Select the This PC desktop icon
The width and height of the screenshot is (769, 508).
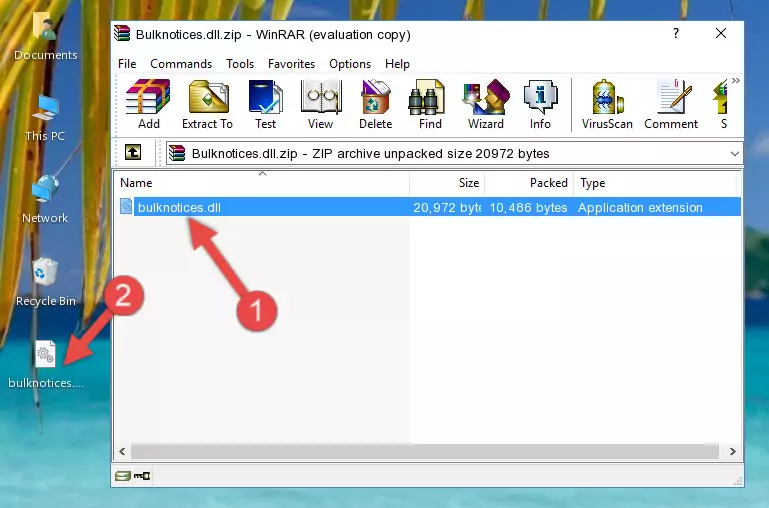[45, 118]
